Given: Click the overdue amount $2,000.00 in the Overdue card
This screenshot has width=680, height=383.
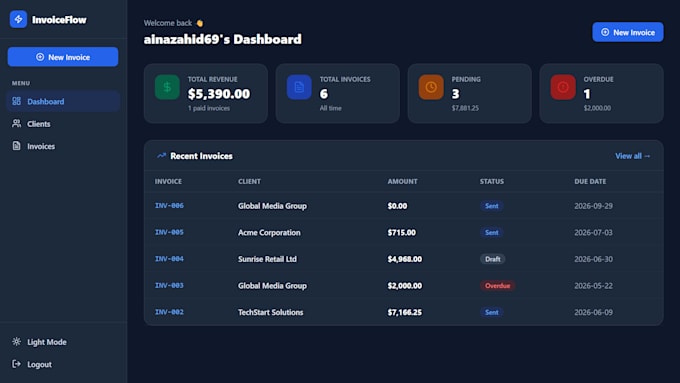Looking at the screenshot, I should click(597, 108).
